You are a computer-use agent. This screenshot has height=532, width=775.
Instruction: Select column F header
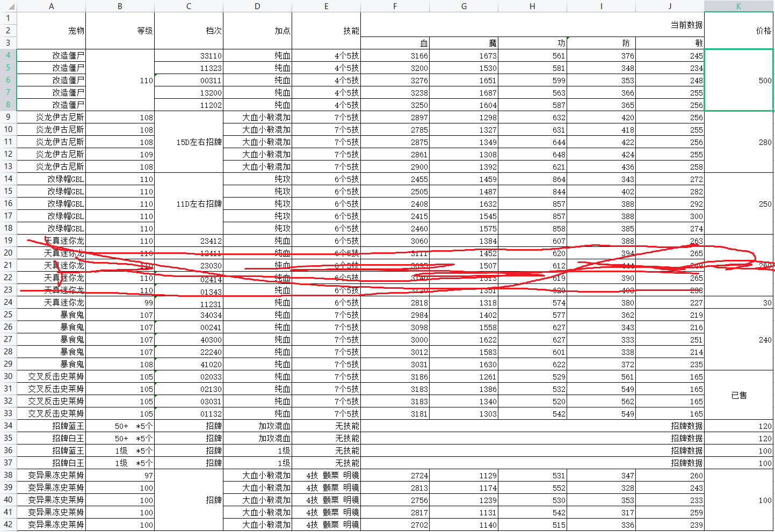pos(395,6)
